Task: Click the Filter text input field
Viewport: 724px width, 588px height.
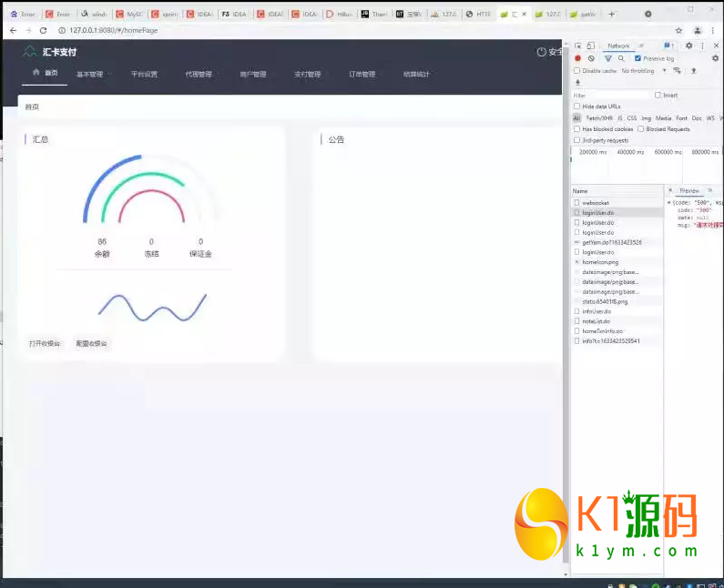Action: (610, 95)
